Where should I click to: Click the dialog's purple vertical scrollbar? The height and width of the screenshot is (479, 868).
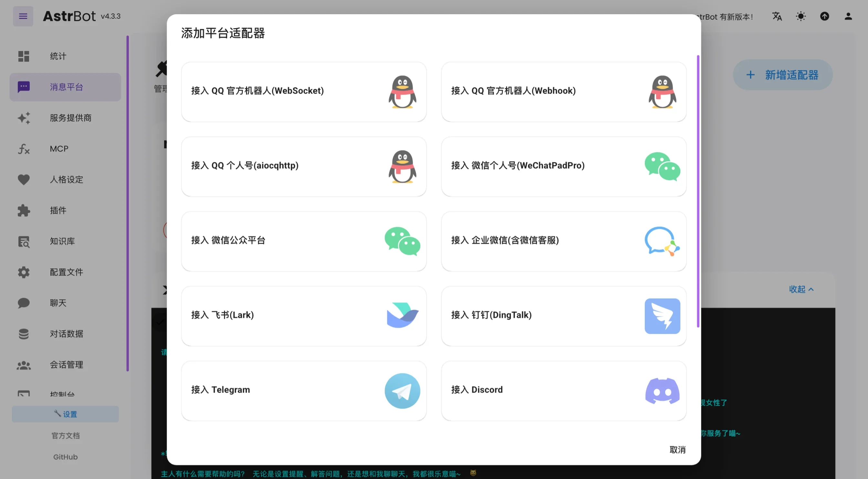pyautogui.click(x=698, y=191)
